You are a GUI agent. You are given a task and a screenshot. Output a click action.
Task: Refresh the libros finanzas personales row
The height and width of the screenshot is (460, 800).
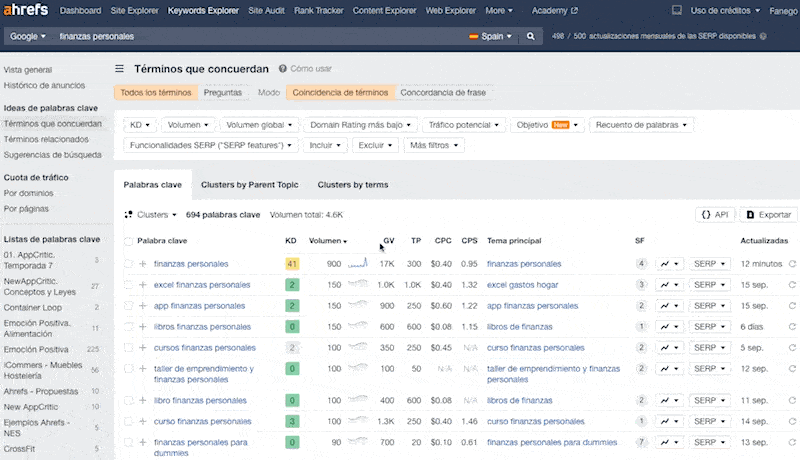point(792,326)
